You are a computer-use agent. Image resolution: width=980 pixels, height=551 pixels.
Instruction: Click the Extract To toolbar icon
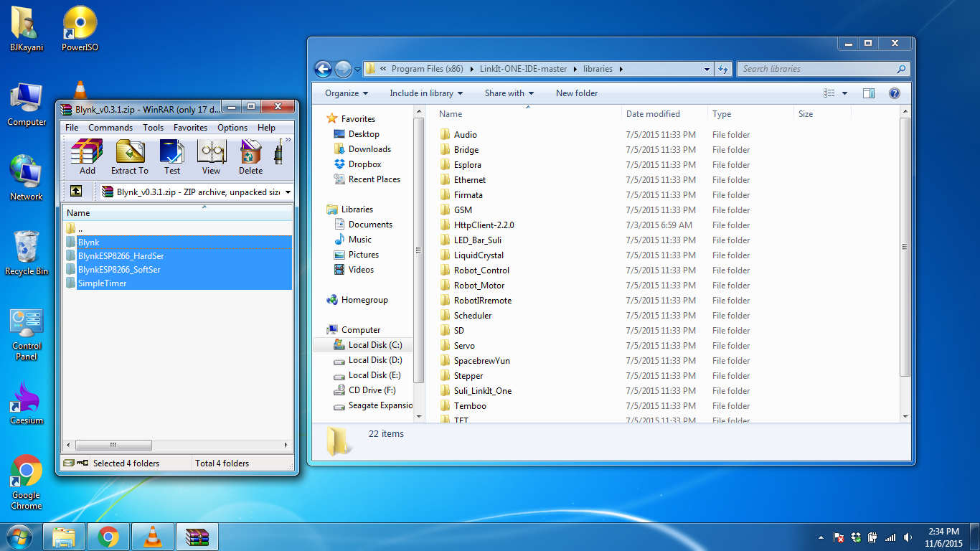pos(129,156)
